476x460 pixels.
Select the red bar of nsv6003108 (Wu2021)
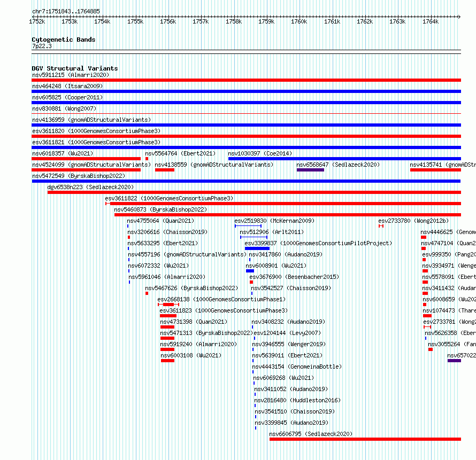click(x=167, y=361)
